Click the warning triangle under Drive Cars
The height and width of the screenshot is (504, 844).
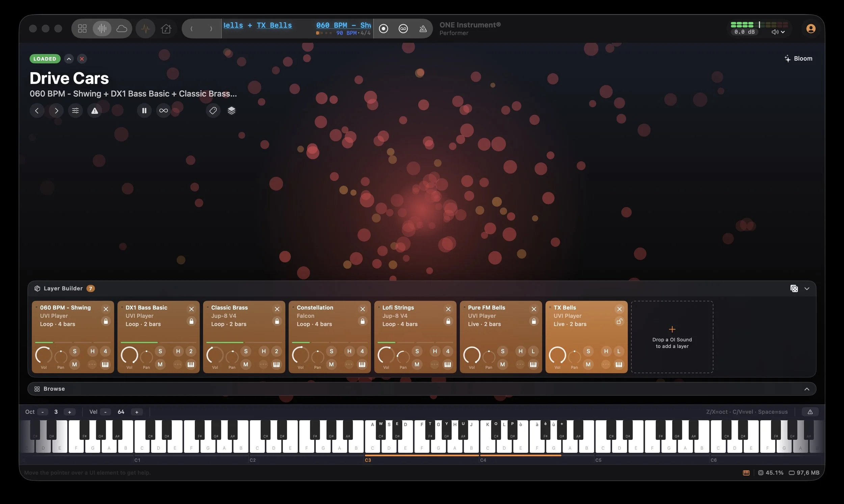click(95, 110)
